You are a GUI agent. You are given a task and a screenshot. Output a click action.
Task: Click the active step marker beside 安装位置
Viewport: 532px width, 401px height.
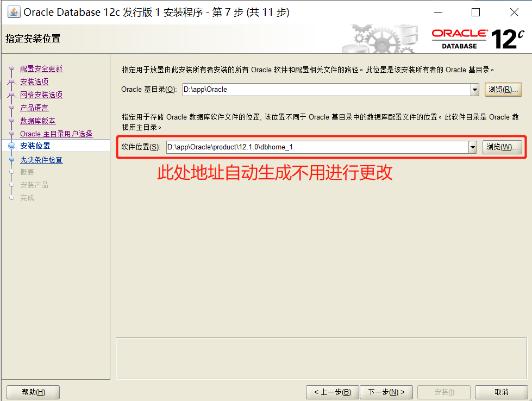tap(12, 146)
